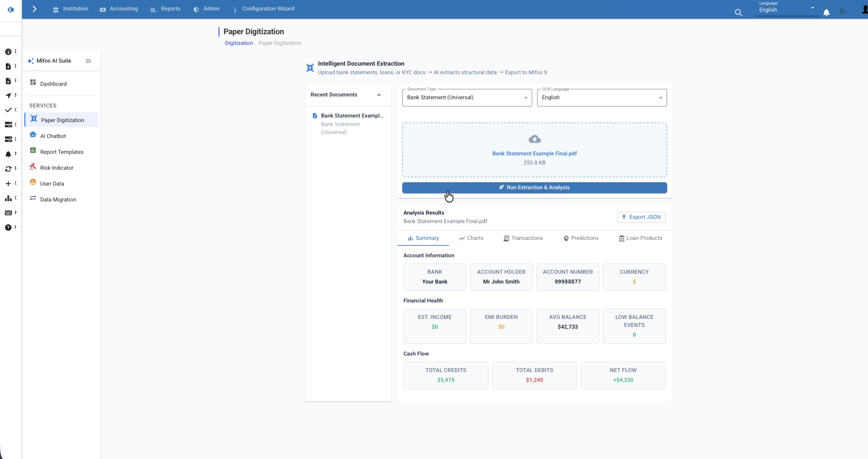Collapse the Mifos AI Suite sidebar menu icon
Screen dimensions: 868x459
[88, 61]
